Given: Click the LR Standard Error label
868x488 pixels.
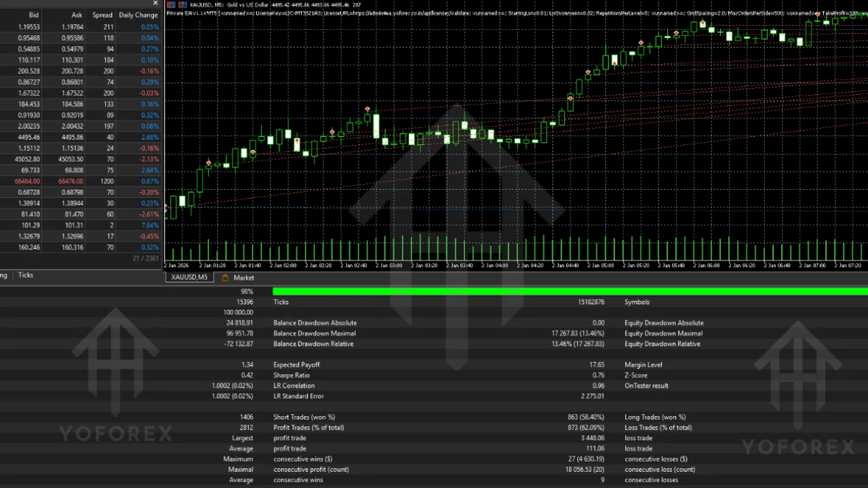Looking at the screenshot, I should click(298, 396).
